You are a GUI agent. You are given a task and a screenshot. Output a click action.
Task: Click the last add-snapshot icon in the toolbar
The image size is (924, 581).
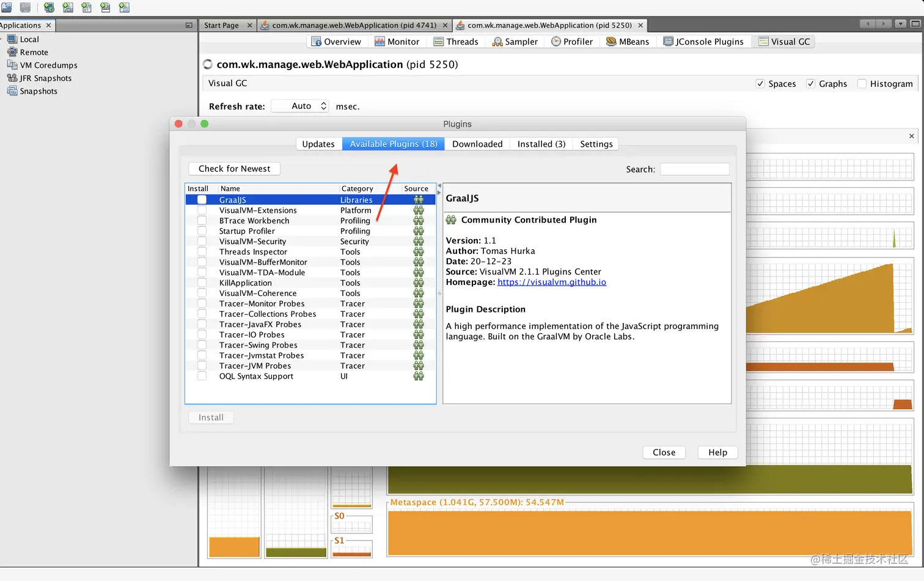click(x=124, y=7)
